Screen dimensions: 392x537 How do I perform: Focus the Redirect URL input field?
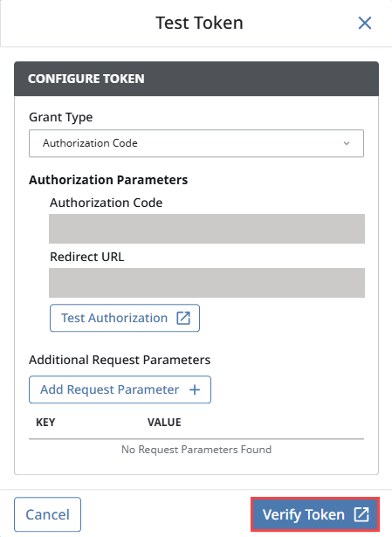pos(207,283)
